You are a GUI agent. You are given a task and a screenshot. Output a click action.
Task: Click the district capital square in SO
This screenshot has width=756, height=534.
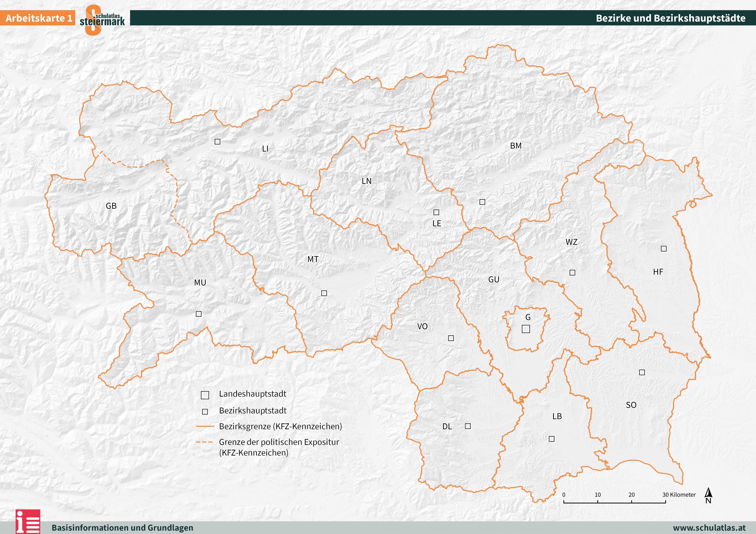tap(642, 373)
